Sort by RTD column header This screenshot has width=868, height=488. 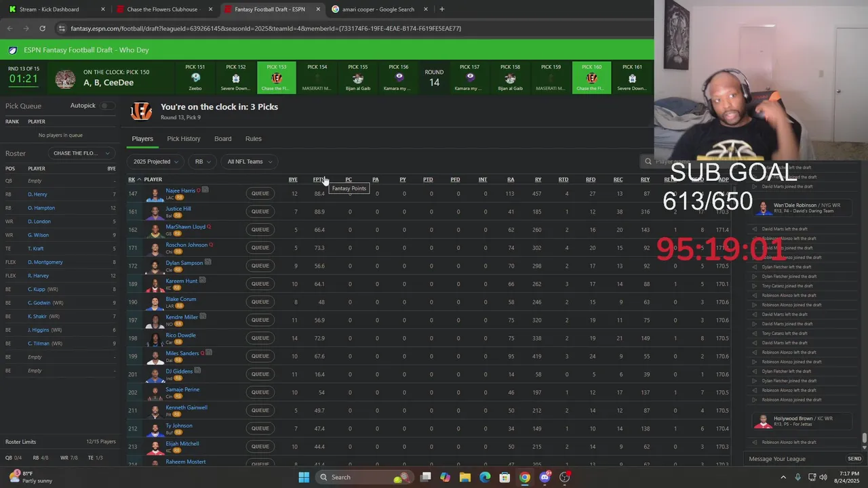pos(564,180)
